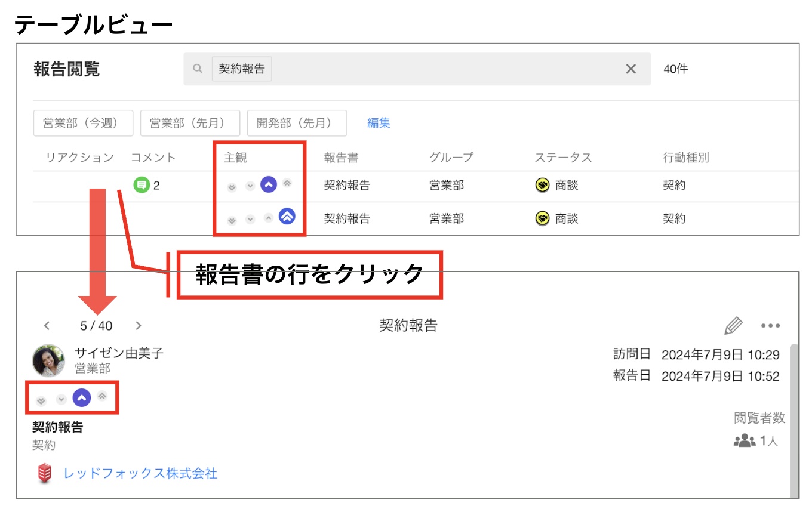Go to next report with right chevron

coord(139,326)
